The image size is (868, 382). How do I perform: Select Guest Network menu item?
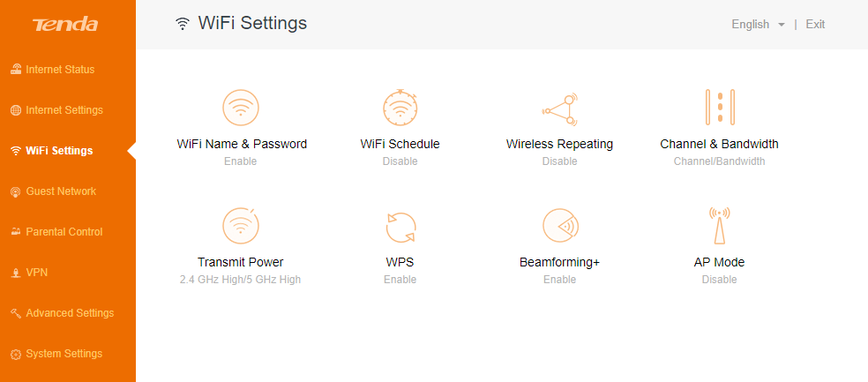coord(53,191)
